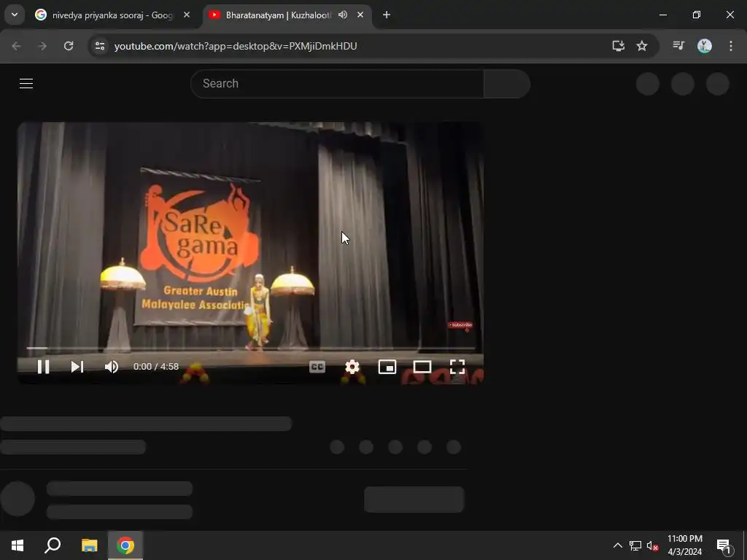Bookmark this page with the star

pyautogui.click(x=642, y=46)
